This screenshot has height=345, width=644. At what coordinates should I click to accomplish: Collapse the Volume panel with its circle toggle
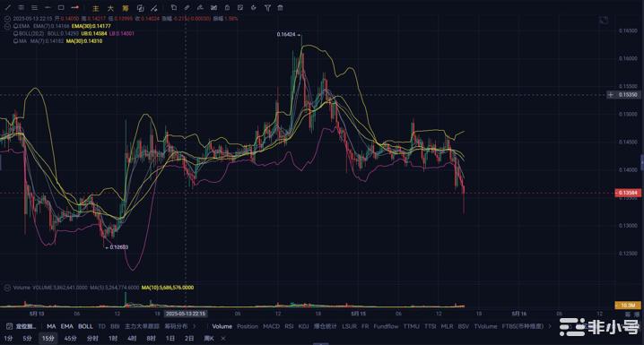tap(7, 288)
